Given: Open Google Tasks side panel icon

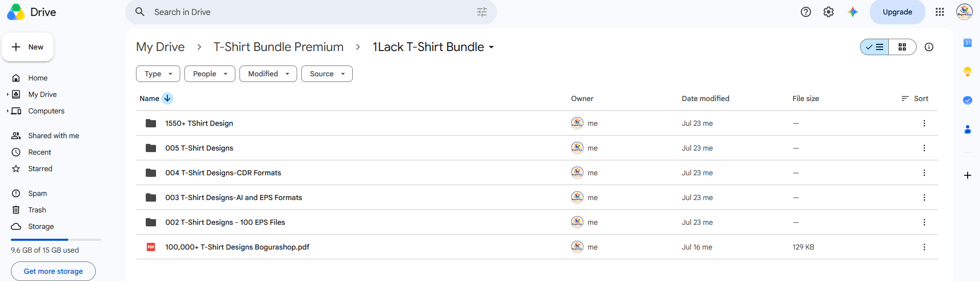Looking at the screenshot, I should 968,100.
